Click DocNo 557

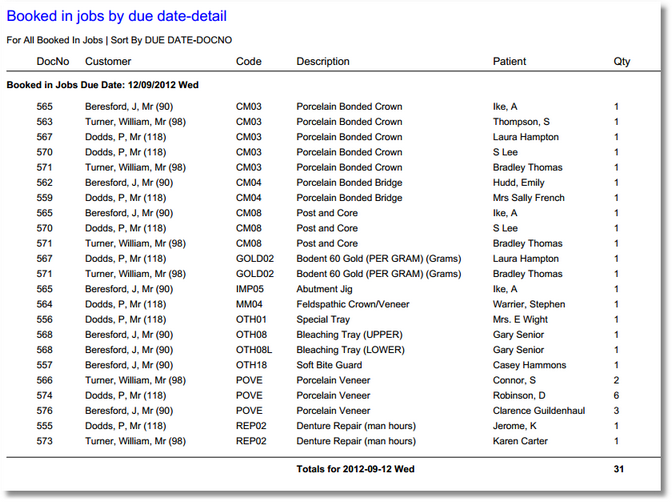click(45, 365)
